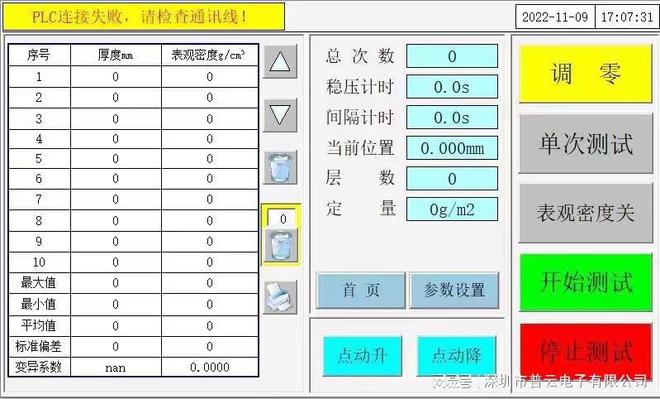
Task: Click the date 2022-11-09
Action: [x=555, y=17]
